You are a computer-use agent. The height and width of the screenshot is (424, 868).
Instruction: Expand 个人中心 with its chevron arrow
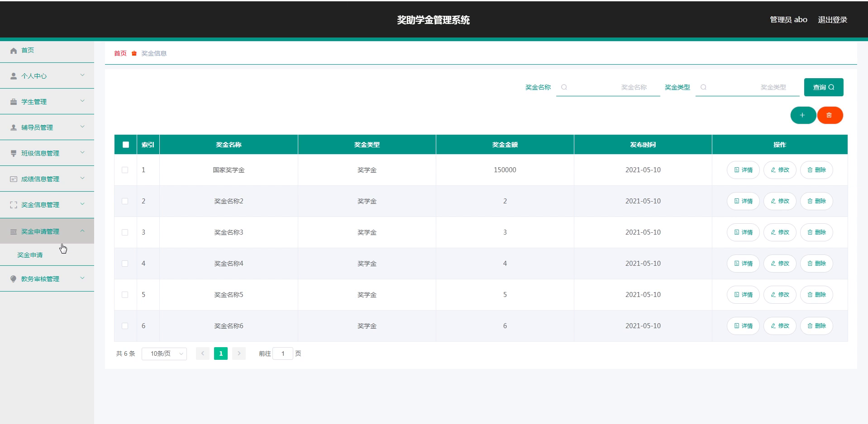pyautogui.click(x=82, y=75)
